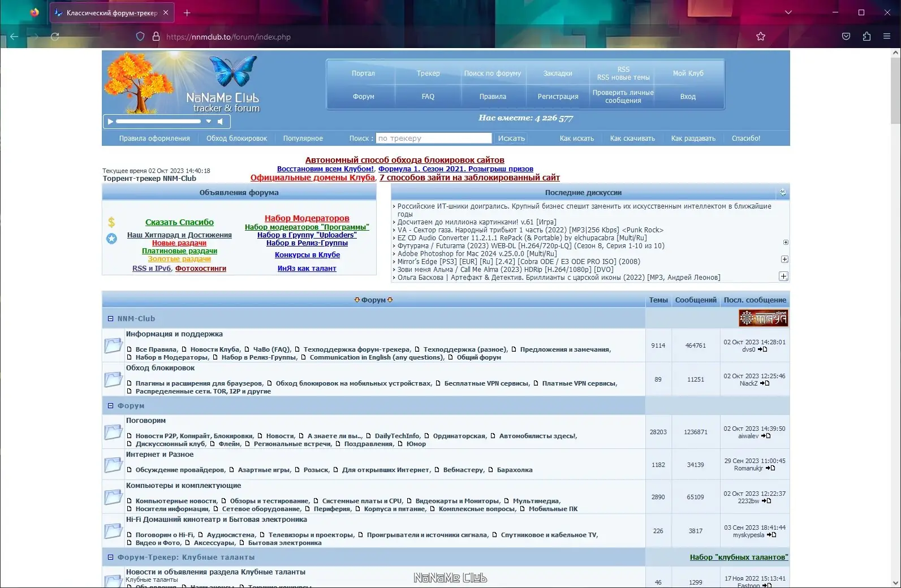Click folder icon for Компьютеры и комплектующие
Image resolution: width=901 pixels, height=588 pixels.
[113, 497]
